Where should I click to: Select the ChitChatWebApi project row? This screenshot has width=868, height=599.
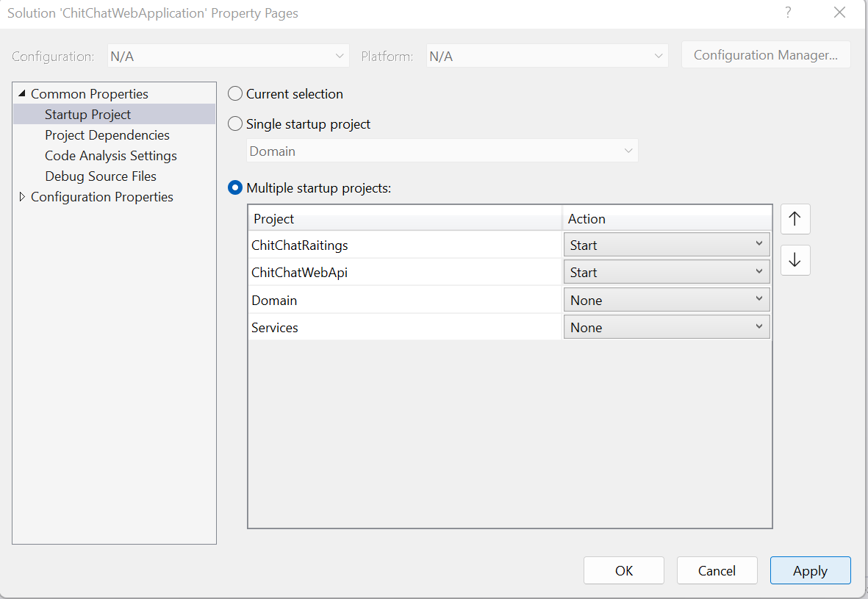(405, 272)
